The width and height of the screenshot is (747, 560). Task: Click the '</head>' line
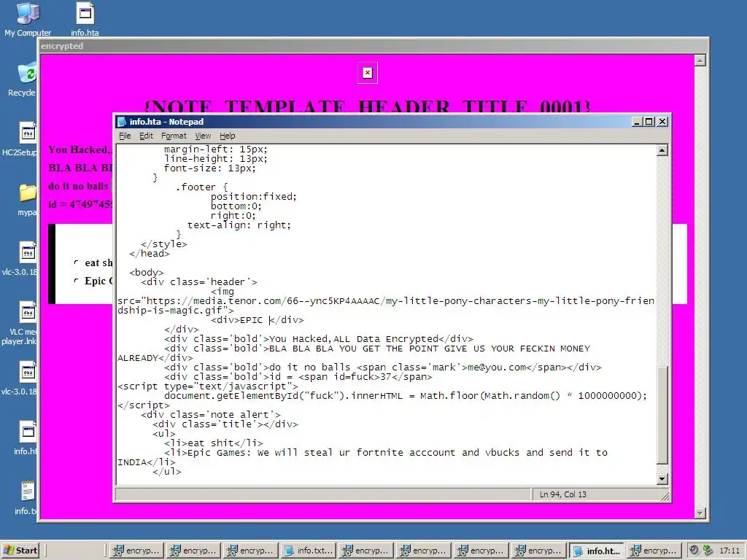tap(149, 253)
